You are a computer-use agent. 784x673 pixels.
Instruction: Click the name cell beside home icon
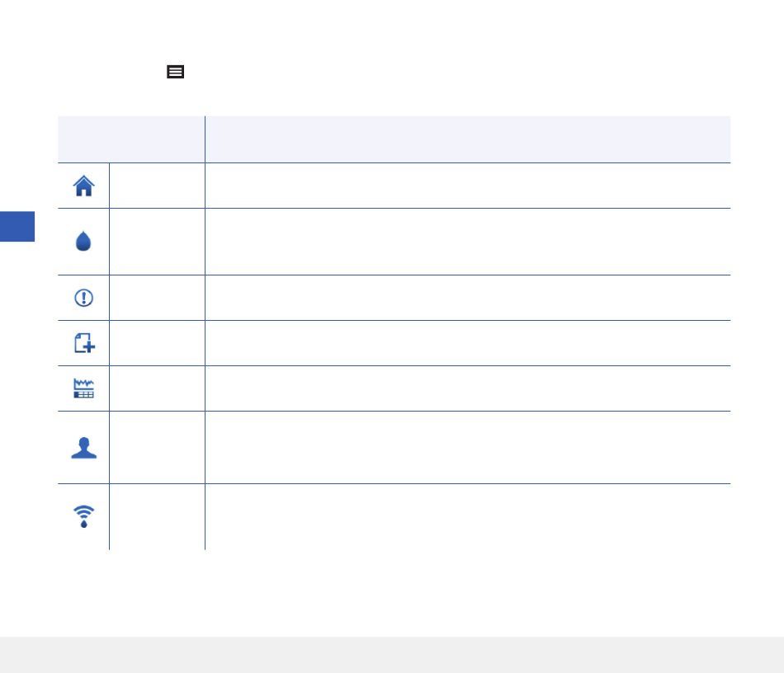coord(157,186)
